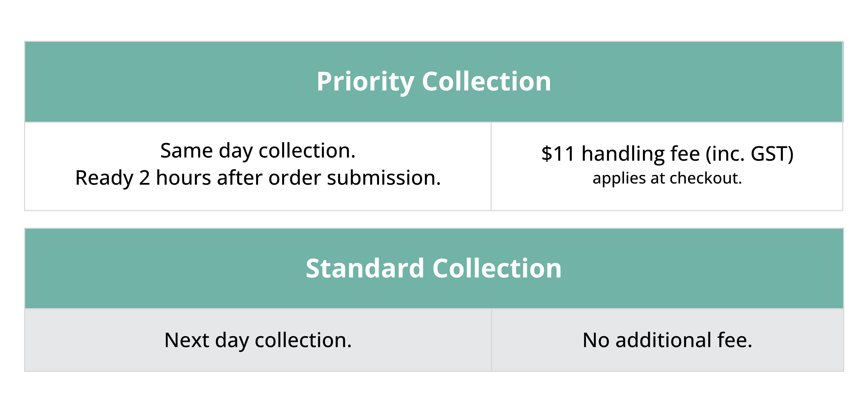Click the word "additional" in Standard row
Screen dimensions: 868x413
pyautogui.click(x=663, y=340)
